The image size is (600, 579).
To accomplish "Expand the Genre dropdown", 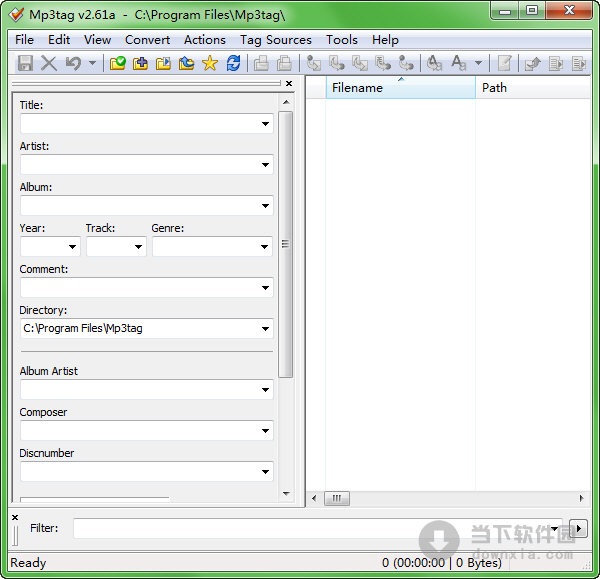I will 264,246.
